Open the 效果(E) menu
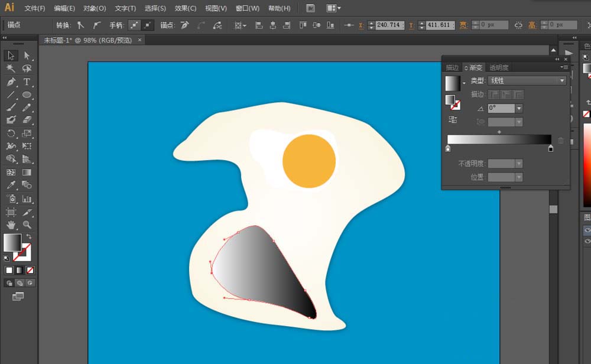 click(x=186, y=8)
